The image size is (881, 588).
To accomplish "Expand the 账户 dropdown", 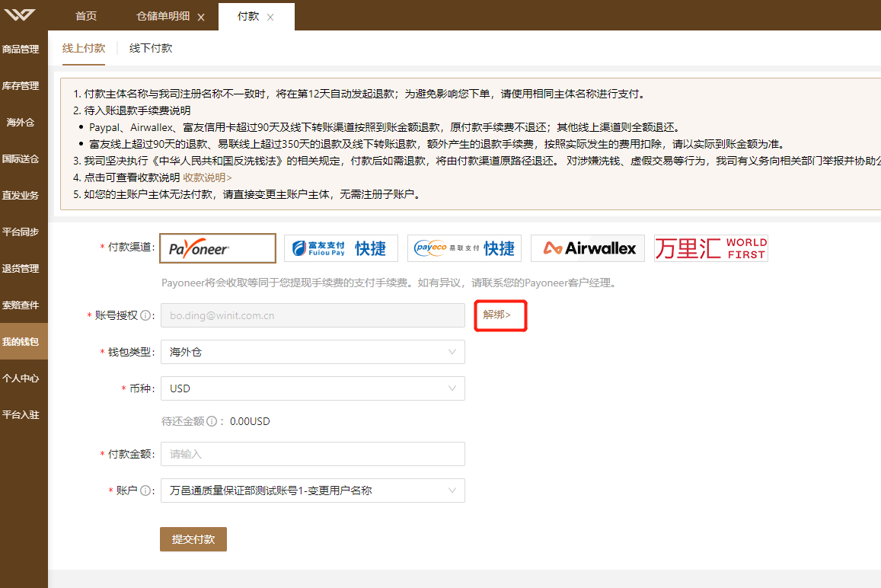I will 313,491.
